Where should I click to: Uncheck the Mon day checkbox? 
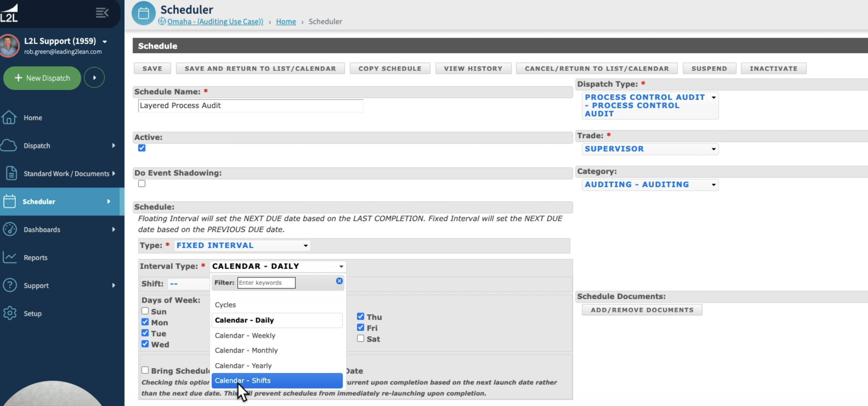145,322
